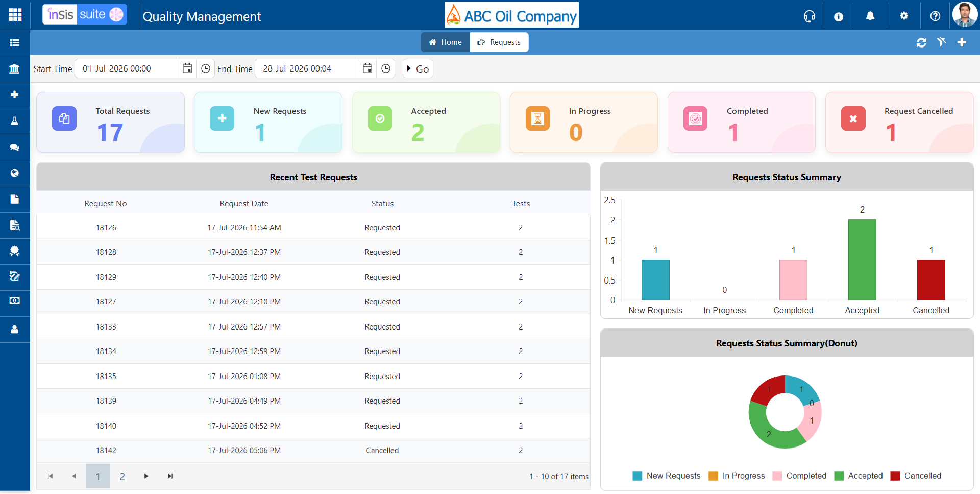Click the Go button
The height and width of the screenshot is (494, 980).
418,68
